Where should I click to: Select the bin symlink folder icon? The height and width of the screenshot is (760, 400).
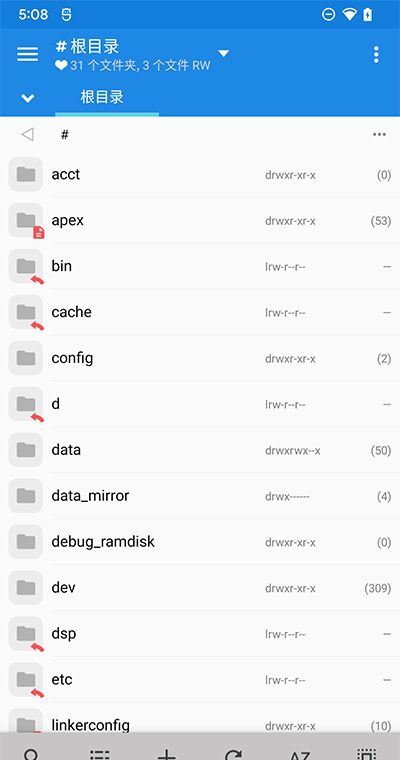click(x=26, y=266)
